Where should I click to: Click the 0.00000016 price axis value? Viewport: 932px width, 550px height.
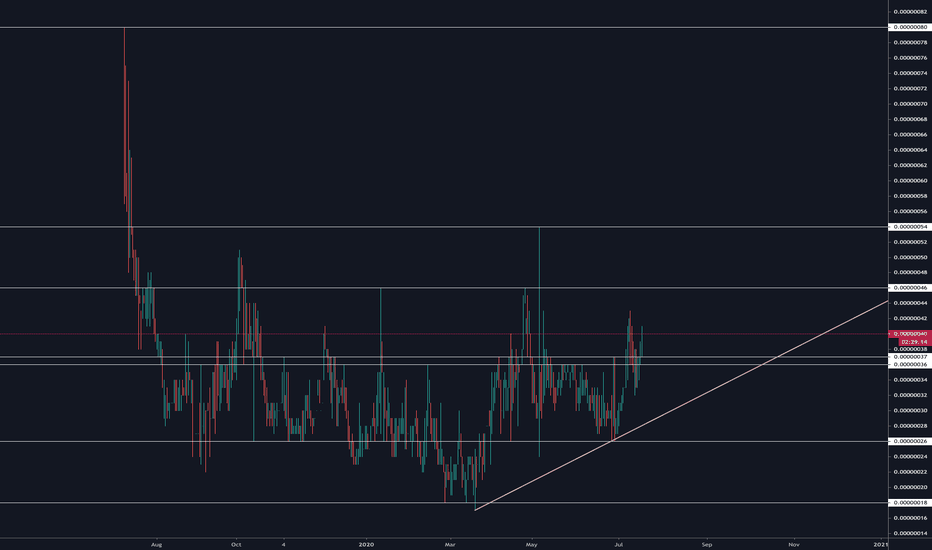[x=911, y=518]
